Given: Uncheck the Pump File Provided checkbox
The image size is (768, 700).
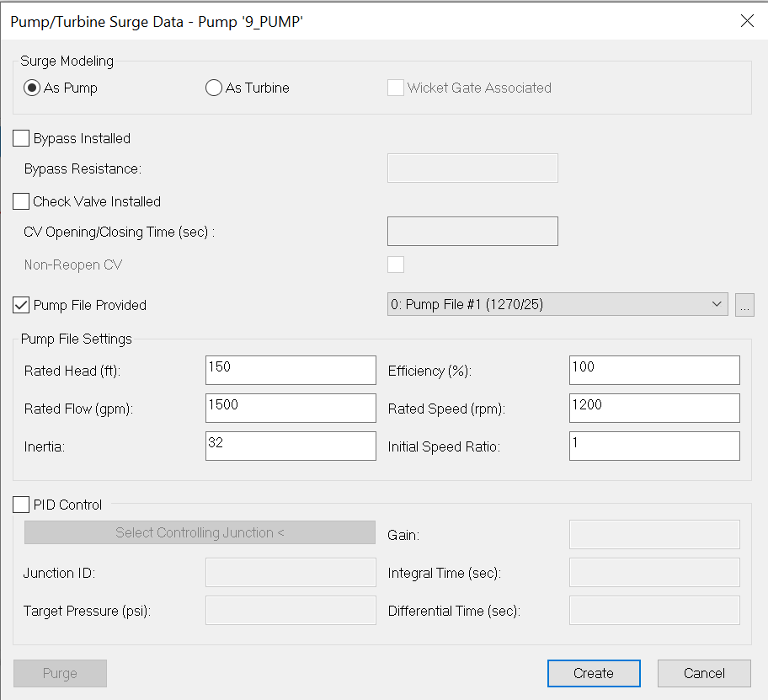Looking at the screenshot, I should (x=21, y=305).
